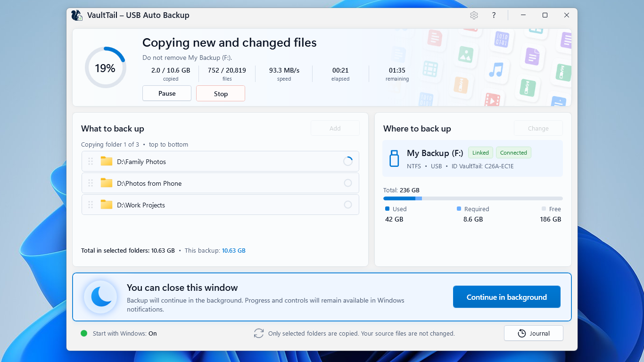Stop the backup

[221, 93]
